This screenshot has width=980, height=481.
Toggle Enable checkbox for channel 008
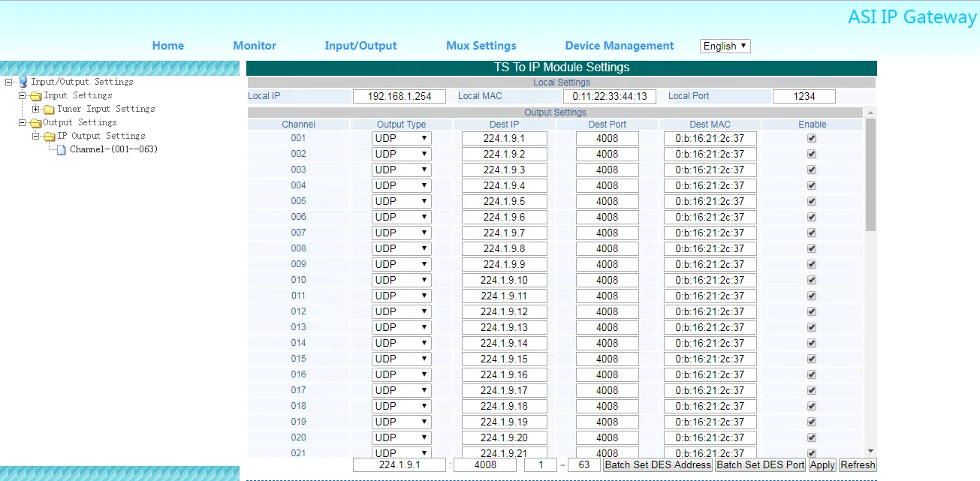point(812,248)
